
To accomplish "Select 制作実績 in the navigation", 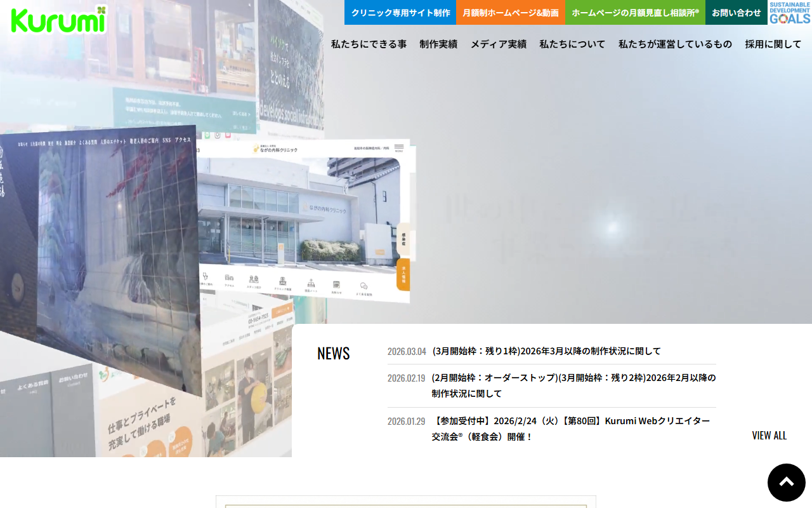I will point(438,44).
